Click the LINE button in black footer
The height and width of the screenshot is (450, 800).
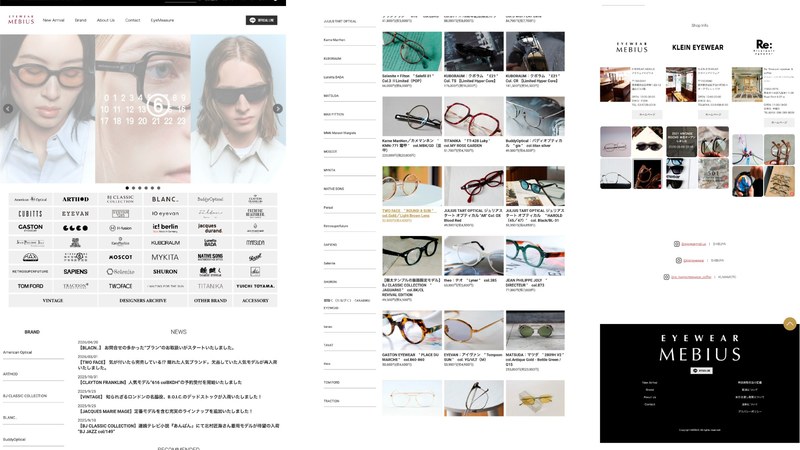pos(701,371)
